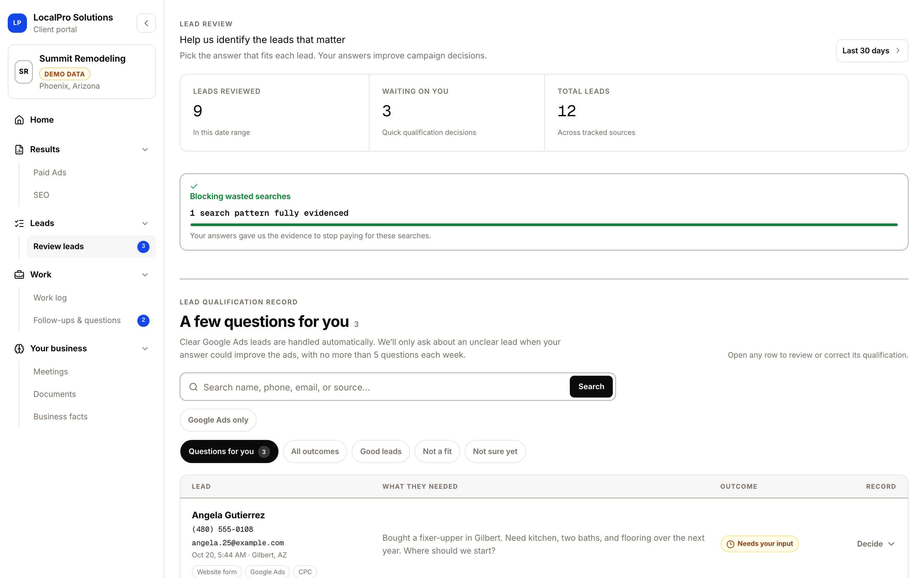Collapse the Work section chevron
This screenshot has width=924, height=578.
145,275
